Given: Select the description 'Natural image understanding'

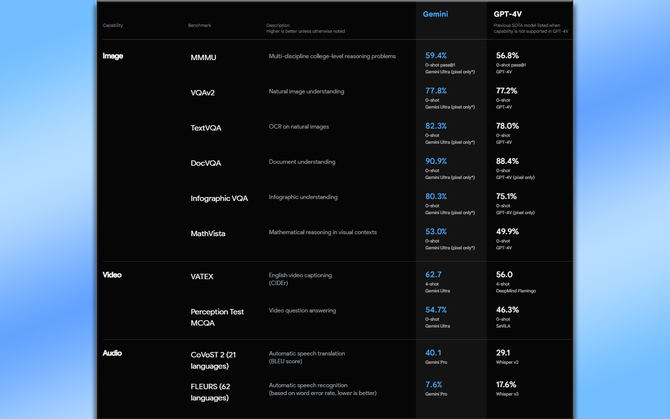Looking at the screenshot, I should coord(306,91).
